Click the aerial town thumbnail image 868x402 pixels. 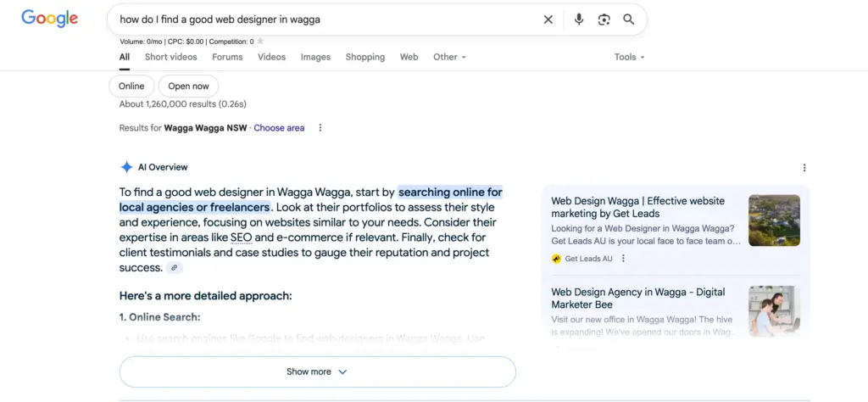point(774,221)
